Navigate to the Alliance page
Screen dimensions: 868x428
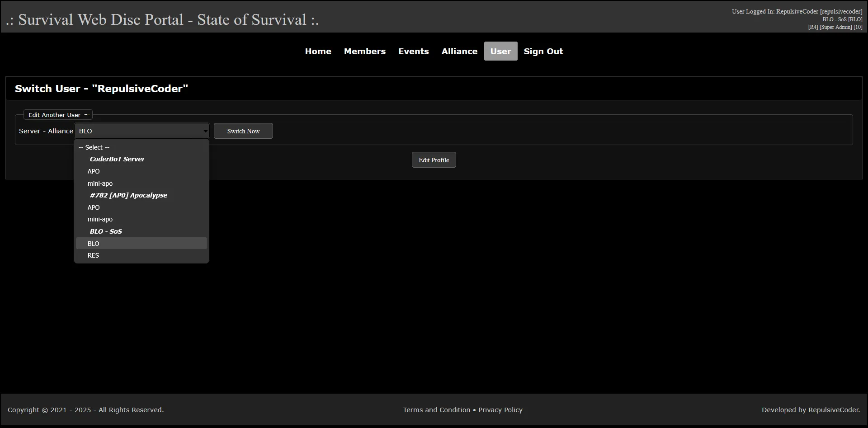[459, 52]
